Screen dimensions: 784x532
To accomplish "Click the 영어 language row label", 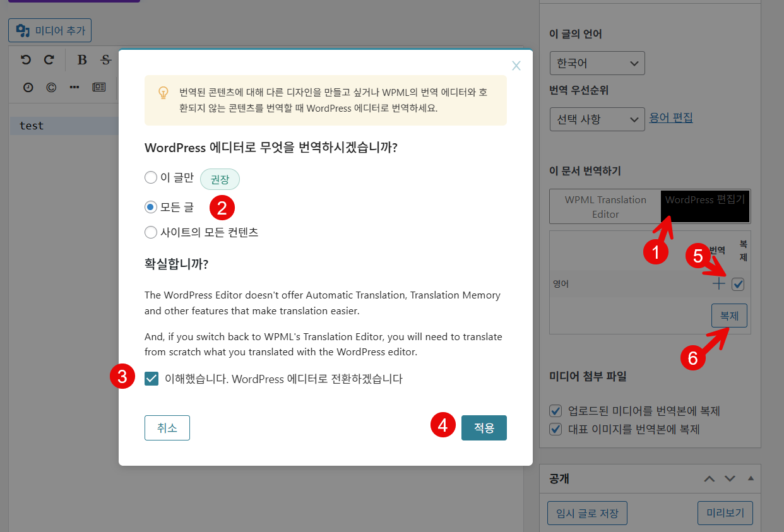I will coord(561,284).
